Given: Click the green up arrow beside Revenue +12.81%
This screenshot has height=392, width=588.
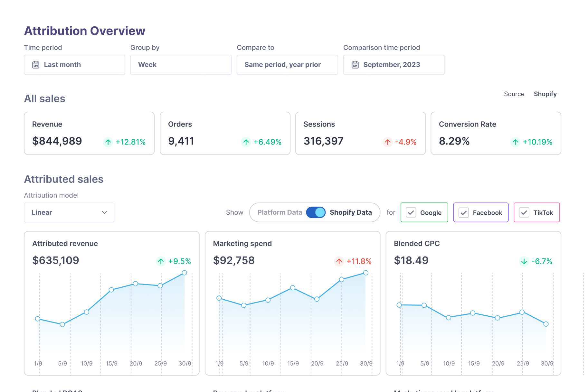Looking at the screenshot, I should [x=108, y=142].
